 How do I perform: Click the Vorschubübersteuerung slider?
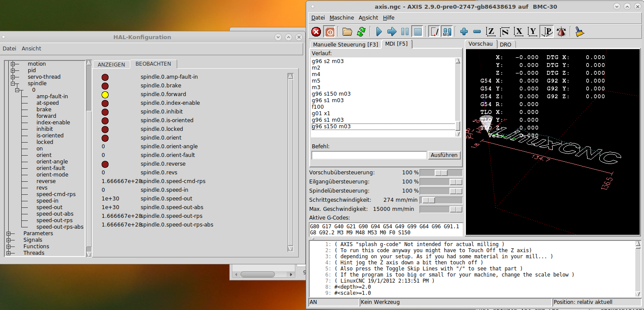(x=441, y=173)
